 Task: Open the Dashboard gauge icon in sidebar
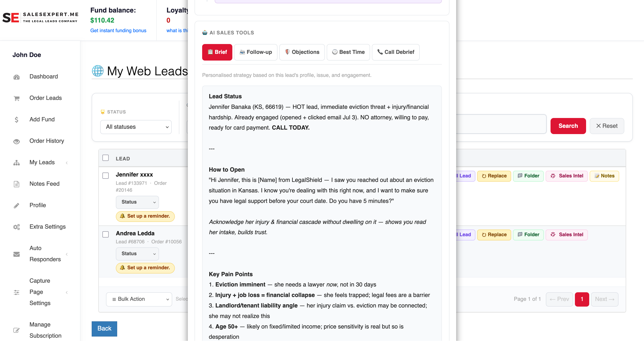(17, 77)
